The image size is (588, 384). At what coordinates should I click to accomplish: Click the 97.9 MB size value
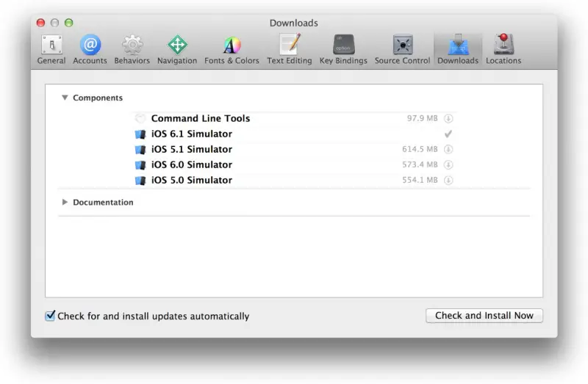pyautogui.click(x=422, y=118)
